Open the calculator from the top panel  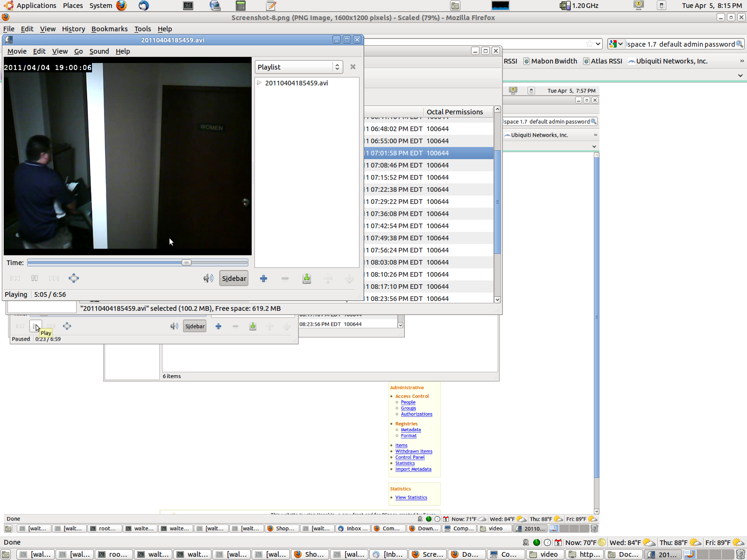pos(240,6)
